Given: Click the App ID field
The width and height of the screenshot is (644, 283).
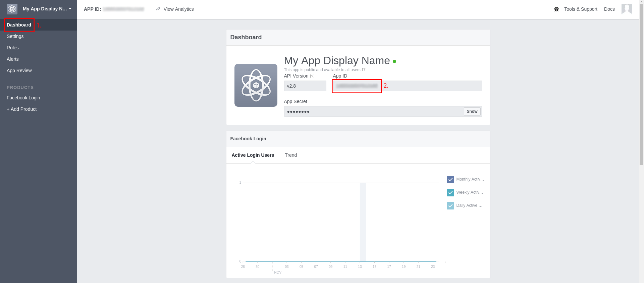Looking at the screenshot, I should [408, 86].
